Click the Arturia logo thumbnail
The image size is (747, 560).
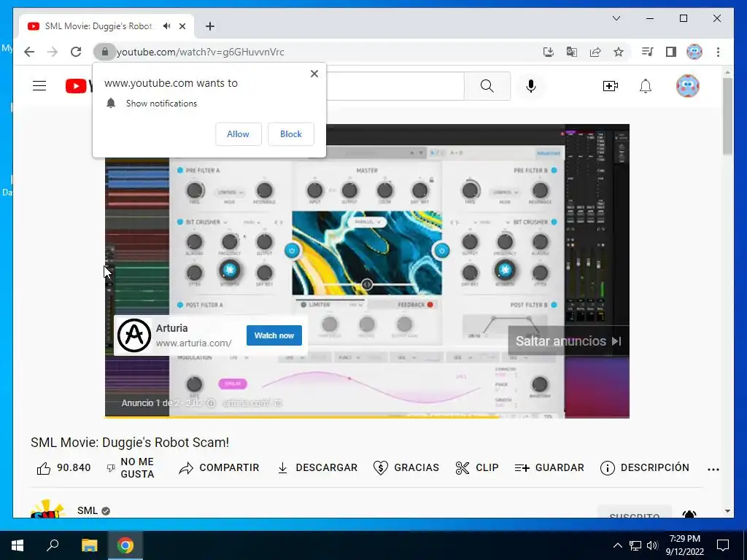[134, 335]
